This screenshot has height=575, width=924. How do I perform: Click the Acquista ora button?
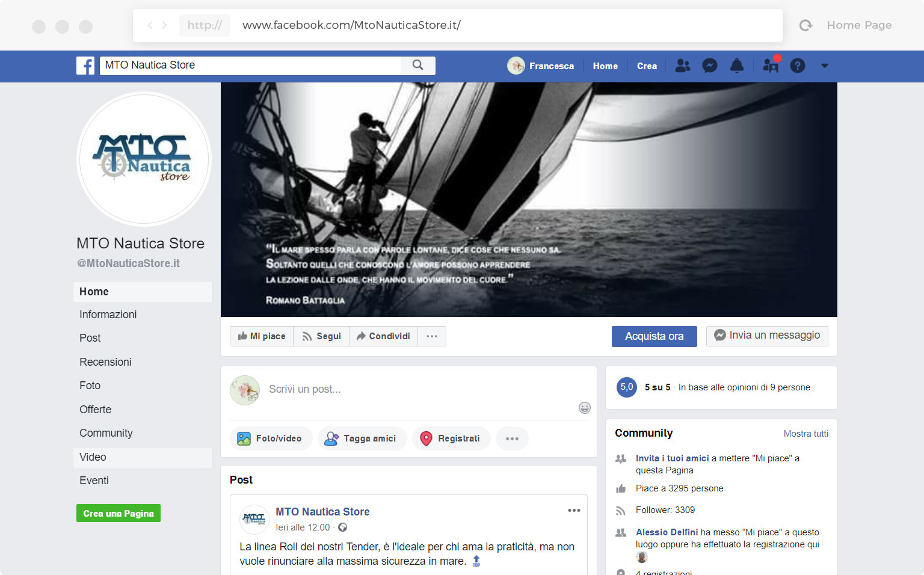[x=654, y=336]
